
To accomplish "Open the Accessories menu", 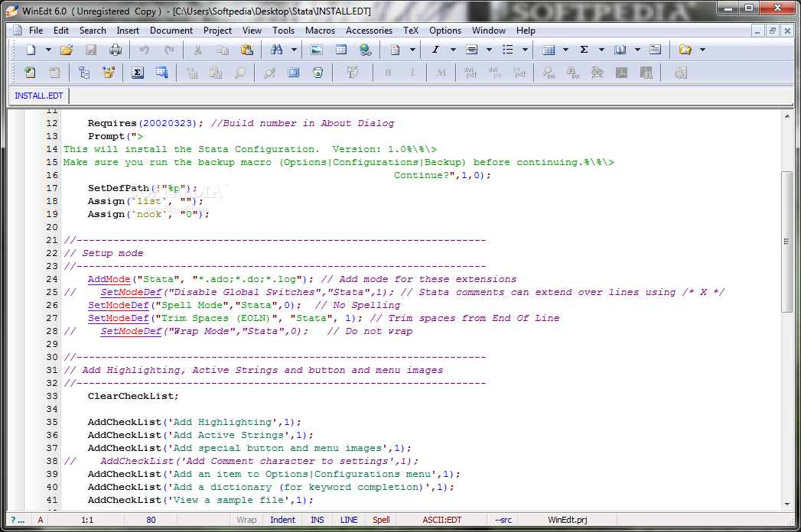I will point(369,31).
